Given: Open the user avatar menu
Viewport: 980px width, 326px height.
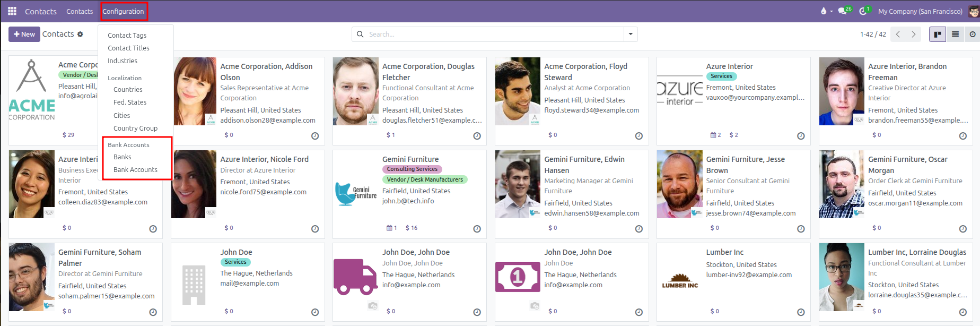Looking at the screenshot, I should click(x=974, y=11).
